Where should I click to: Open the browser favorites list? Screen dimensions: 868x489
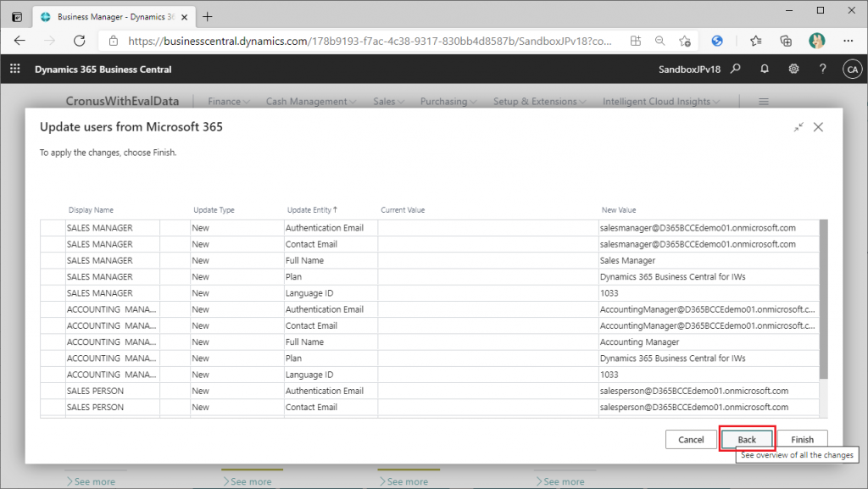(755, 41)
